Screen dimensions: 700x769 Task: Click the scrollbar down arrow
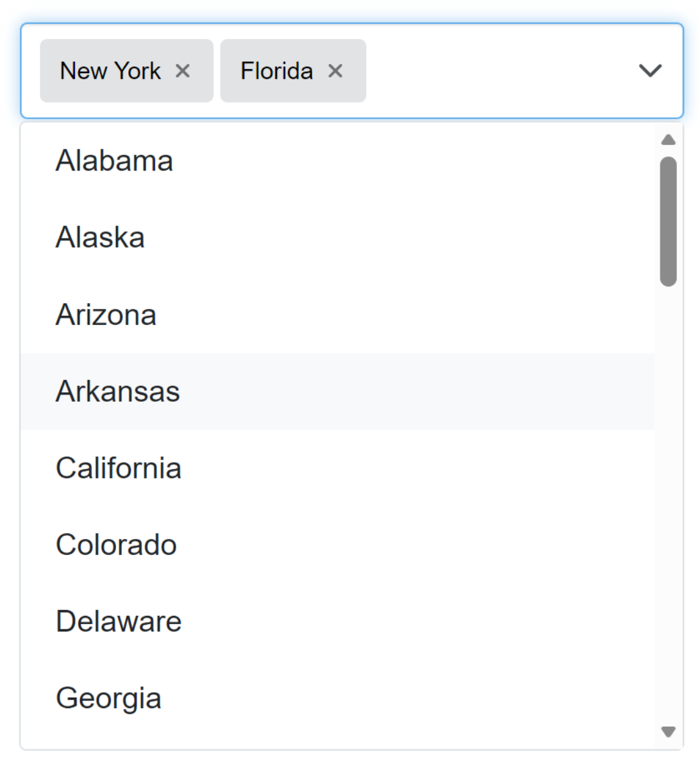tap(668, 731)
